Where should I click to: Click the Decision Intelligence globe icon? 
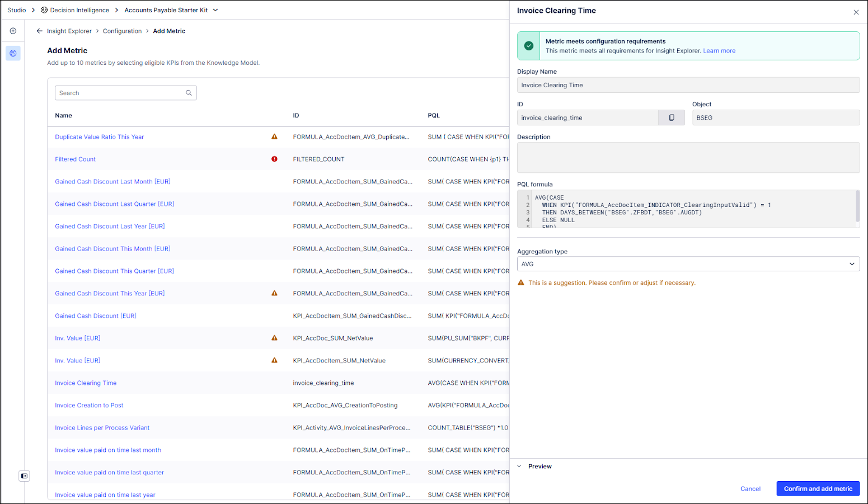[x=44, y=10]
